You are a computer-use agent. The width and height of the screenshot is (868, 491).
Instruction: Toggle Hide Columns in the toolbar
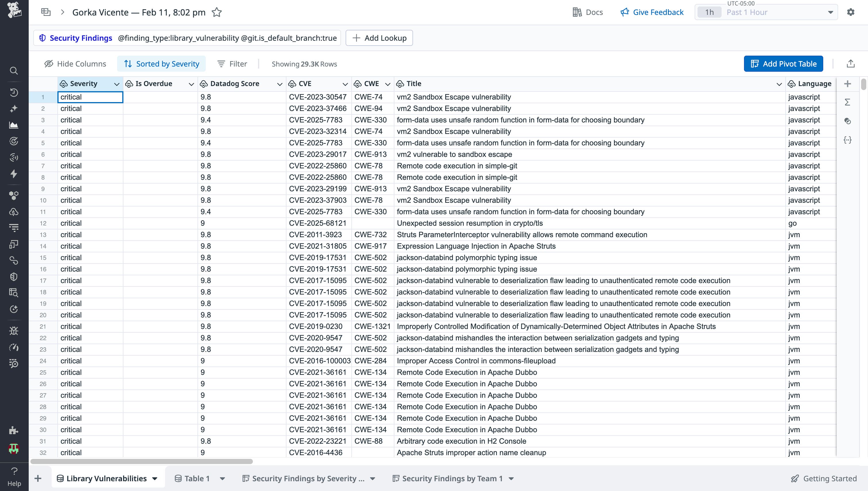pyautogui.click(x=75, y=64)
